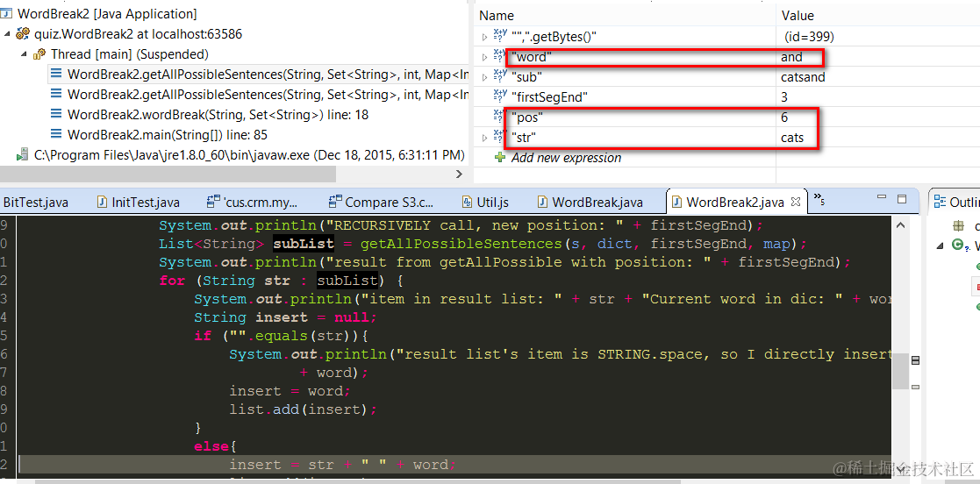Show the hidden editor tabs list
Screen dimensions: 980x484
818,199
